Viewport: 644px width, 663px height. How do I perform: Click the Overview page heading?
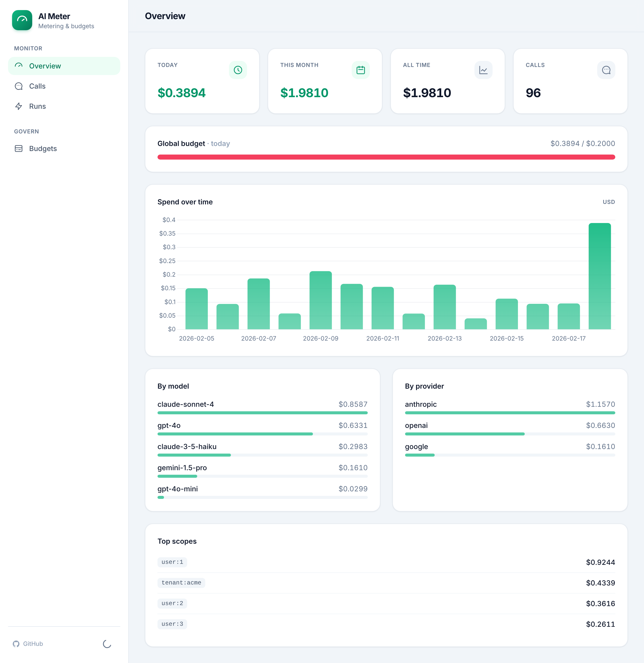point(165,16)
